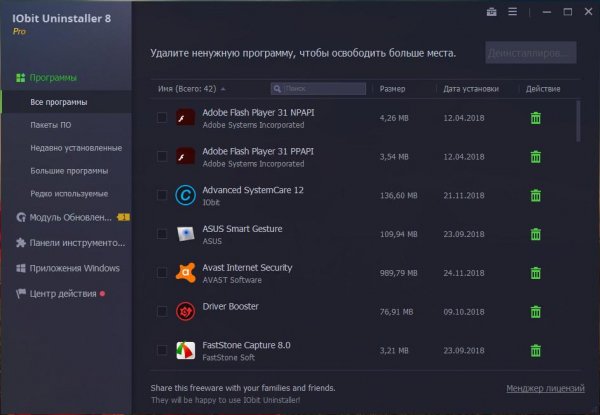Click the Действие column header
This screenshot has width=600, height=415.
543,89
